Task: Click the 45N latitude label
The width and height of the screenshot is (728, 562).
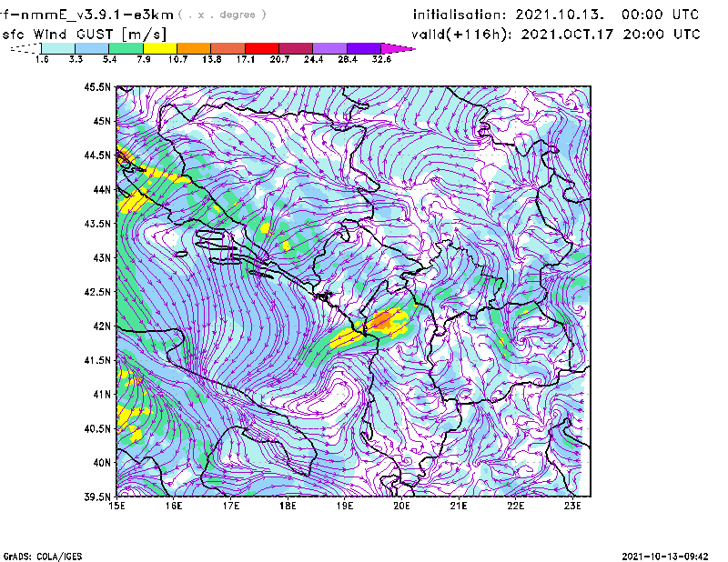Action: 102,121
